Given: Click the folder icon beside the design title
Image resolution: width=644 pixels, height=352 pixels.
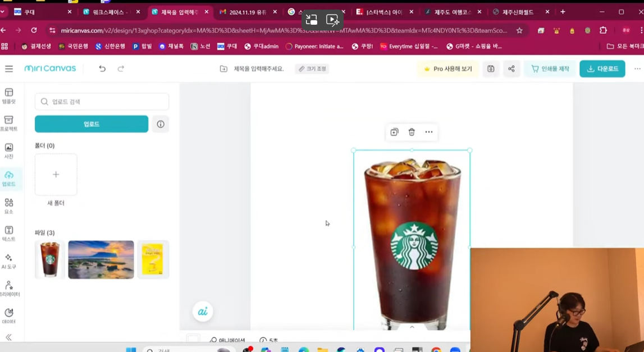Looking at the screenshot, I should click(223, 68).
